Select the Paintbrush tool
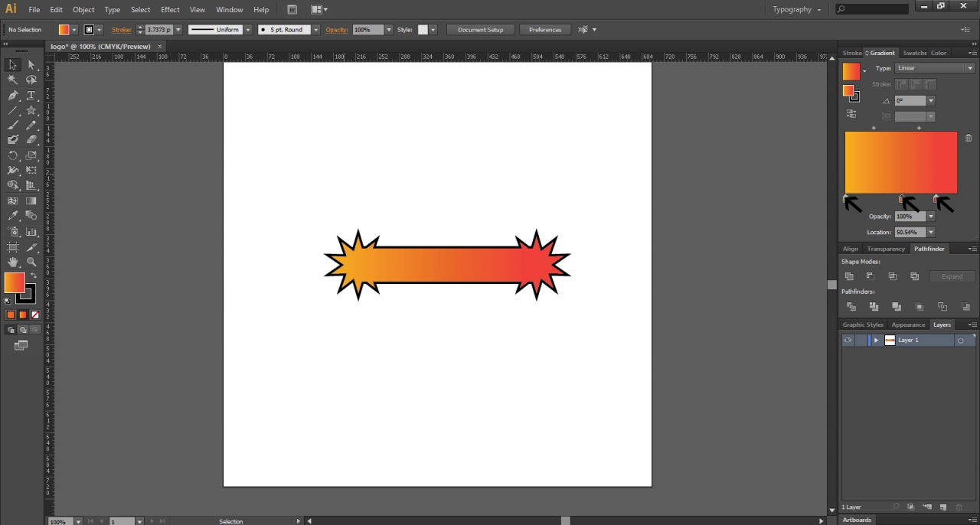This screenshot has width=980, height=525. pyautogui.click(x=13, y=126)
